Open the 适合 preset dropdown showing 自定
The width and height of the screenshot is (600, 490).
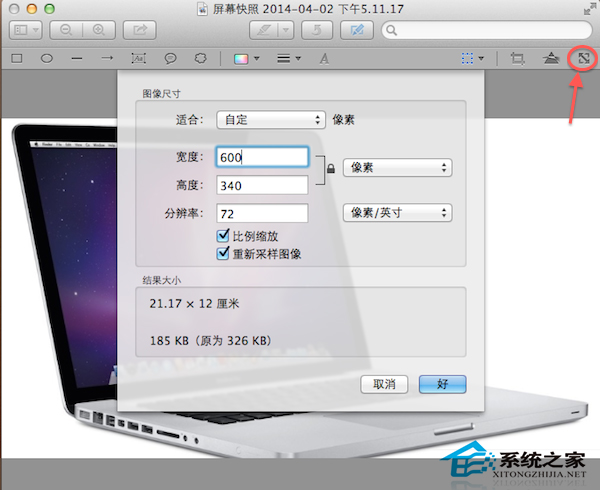point(273,120)
